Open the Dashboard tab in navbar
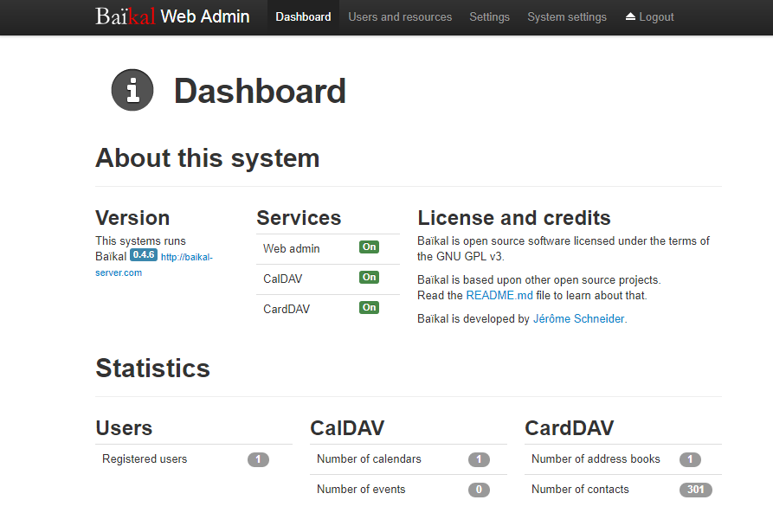The width and height of the screenshot is (773, 532). [x=303, y=16]
